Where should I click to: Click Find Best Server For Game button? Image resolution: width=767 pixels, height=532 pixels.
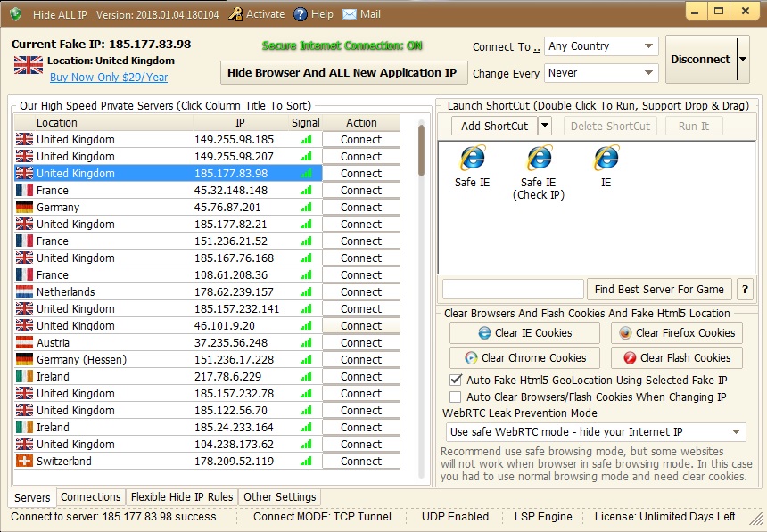[x=659, y=290]
